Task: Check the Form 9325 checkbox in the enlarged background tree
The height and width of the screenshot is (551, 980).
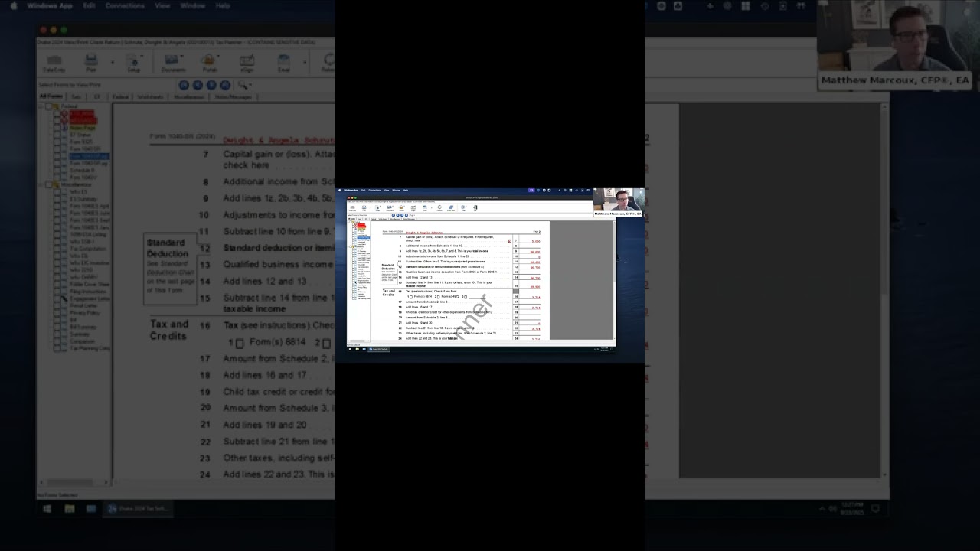Action: point(57,142)
